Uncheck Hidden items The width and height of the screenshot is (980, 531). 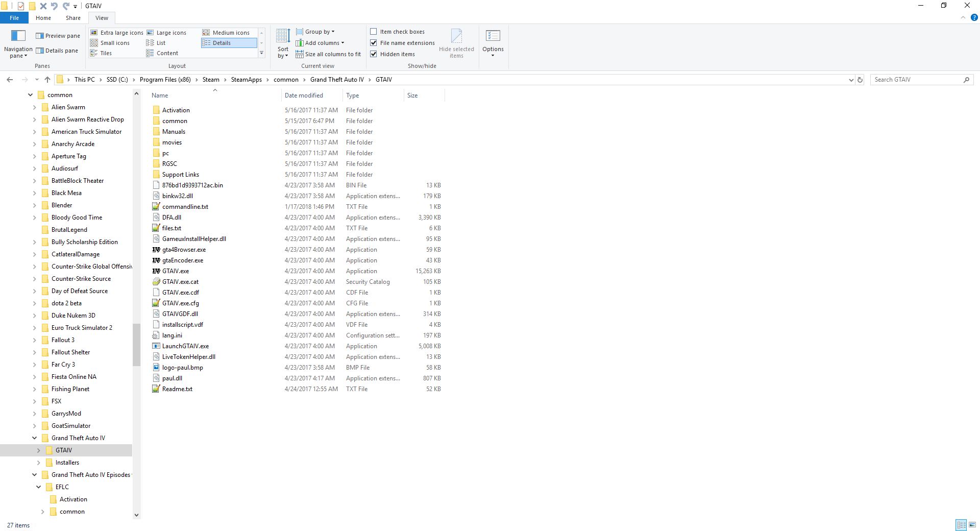pyautogui.click(x=374, y=54)
